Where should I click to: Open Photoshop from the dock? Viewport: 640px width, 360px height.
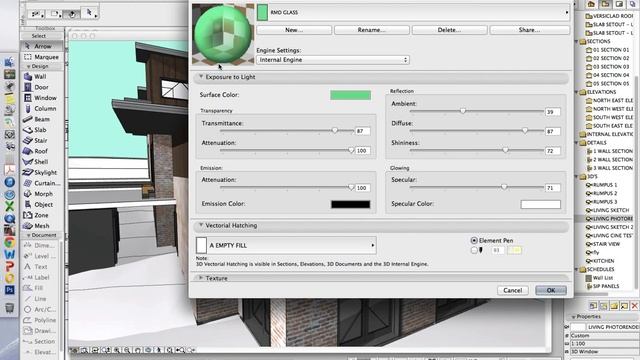(x=9, y=289)
